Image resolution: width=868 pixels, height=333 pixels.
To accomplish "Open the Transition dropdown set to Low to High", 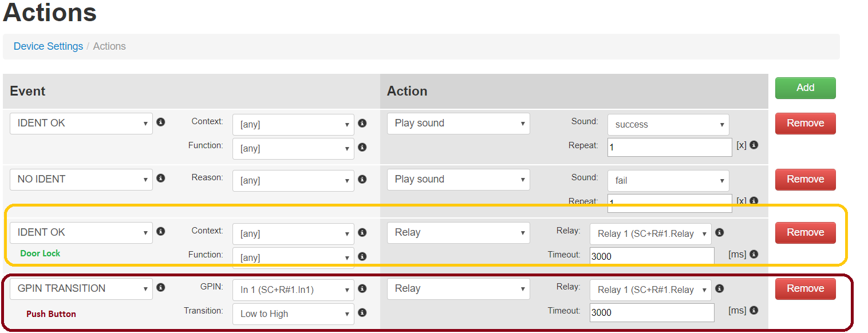I will click(293, 314).
